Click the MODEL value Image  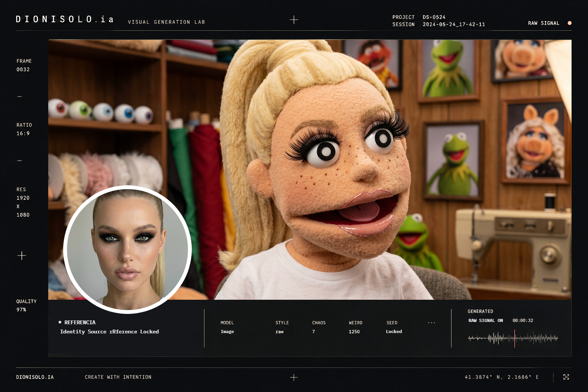(x=227, y=332)
